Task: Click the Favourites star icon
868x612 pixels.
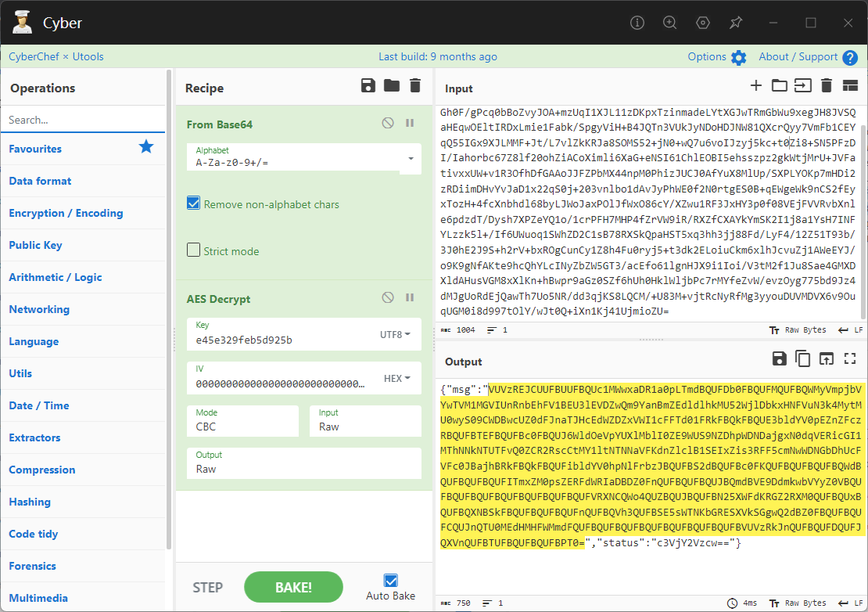Action: point(146,147)
